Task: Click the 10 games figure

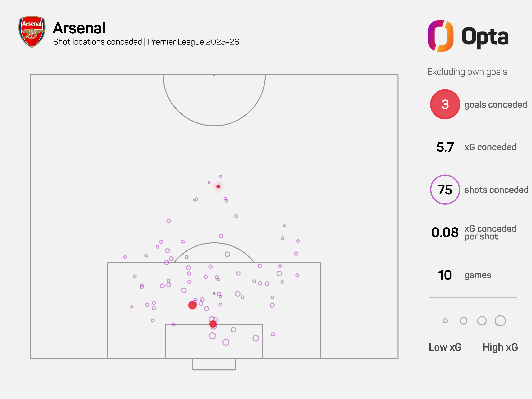Action: 445,275
